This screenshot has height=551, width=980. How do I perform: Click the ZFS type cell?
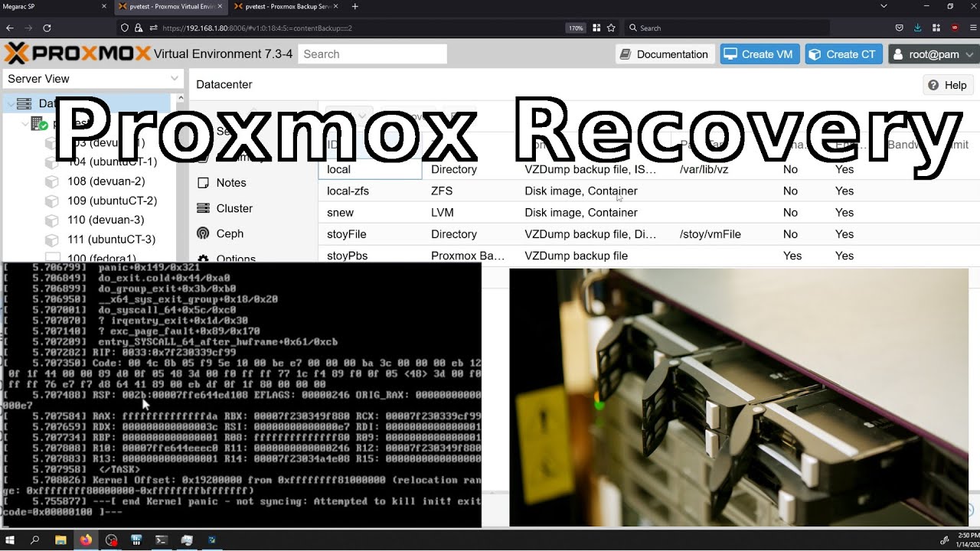(443, 191)
